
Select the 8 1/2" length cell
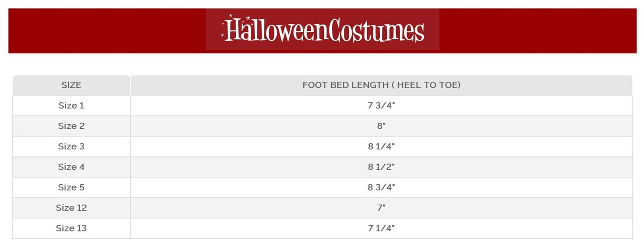point(381,167)
